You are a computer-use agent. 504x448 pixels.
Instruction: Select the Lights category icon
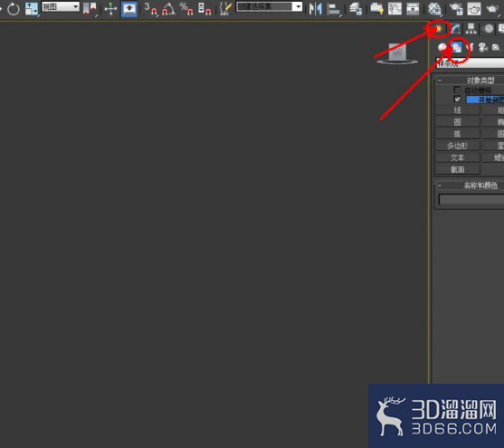pos(470,48)
